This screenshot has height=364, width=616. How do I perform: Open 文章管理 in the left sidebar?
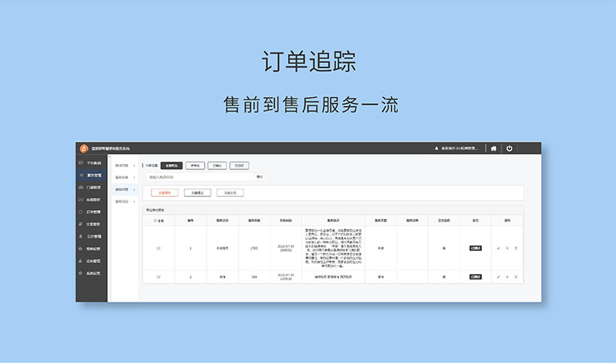click(91, 224)
